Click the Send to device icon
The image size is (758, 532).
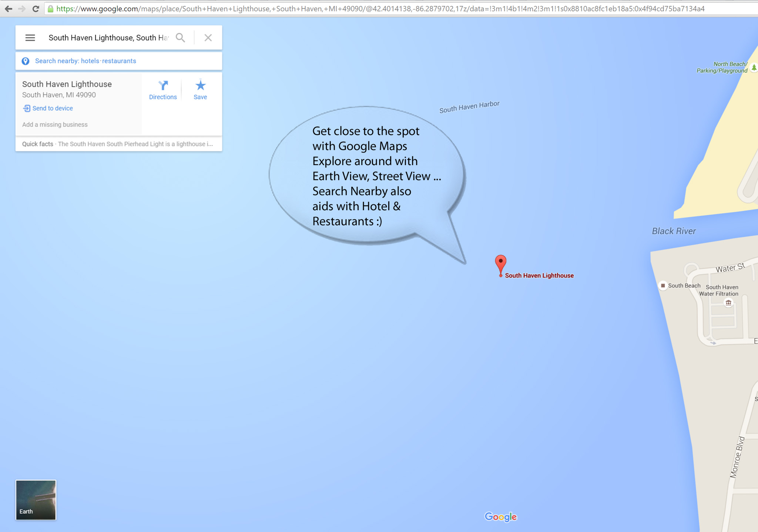[x=27, y=108]
